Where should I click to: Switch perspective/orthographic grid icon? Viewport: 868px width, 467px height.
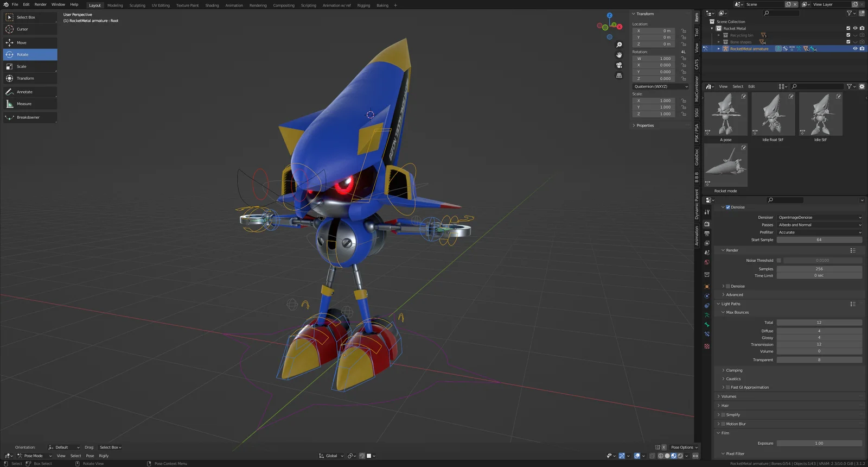pyautogui.click(x=619, y=75)
